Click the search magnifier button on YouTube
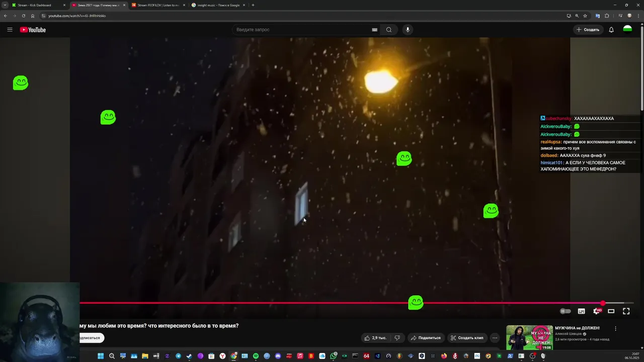The width and height of the screenshot is (644, 362). [389, 30]
